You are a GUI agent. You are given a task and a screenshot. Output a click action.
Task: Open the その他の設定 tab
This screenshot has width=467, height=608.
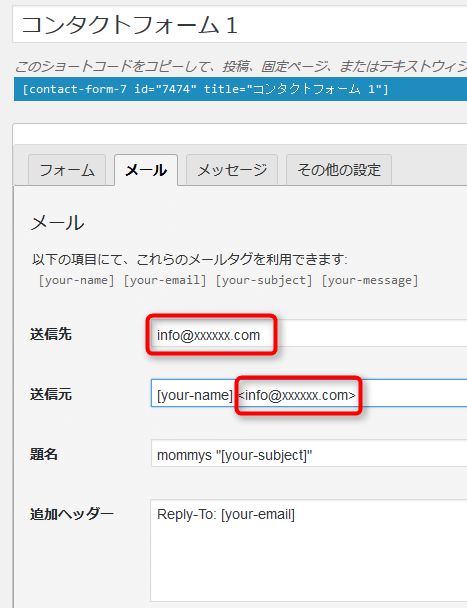pos(339,170)
